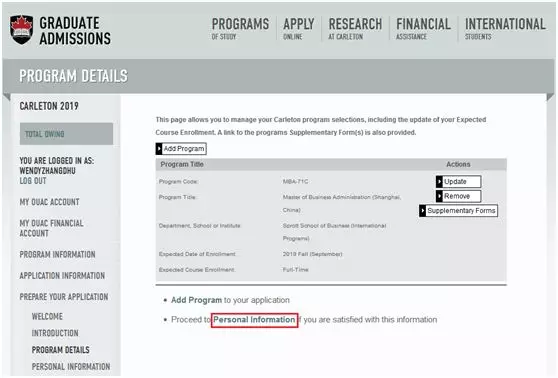Click the arrow icon beside Remove

click(x=439, y=196)
